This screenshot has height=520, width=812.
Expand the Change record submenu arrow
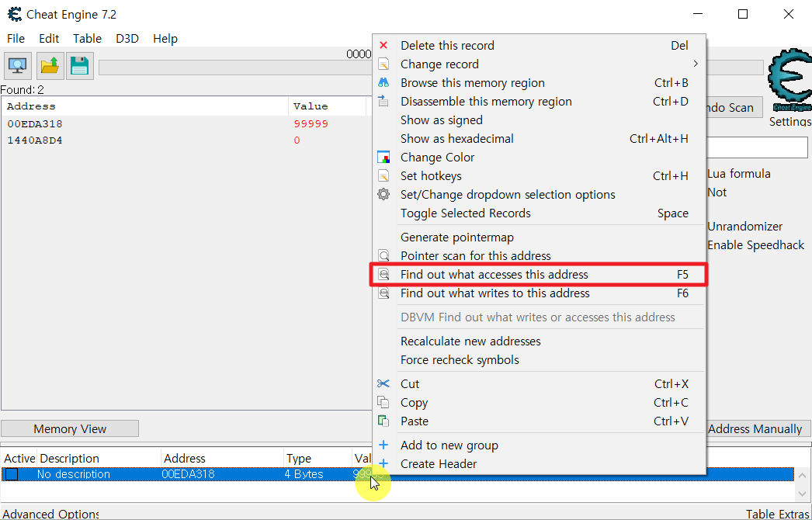coord(696,64)
